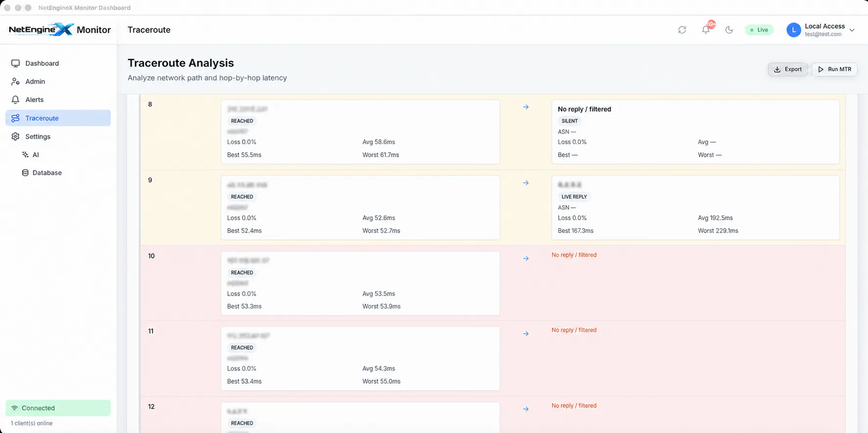
Task: Click the AI sparkle icon
Action: click(x=25, y=154)
